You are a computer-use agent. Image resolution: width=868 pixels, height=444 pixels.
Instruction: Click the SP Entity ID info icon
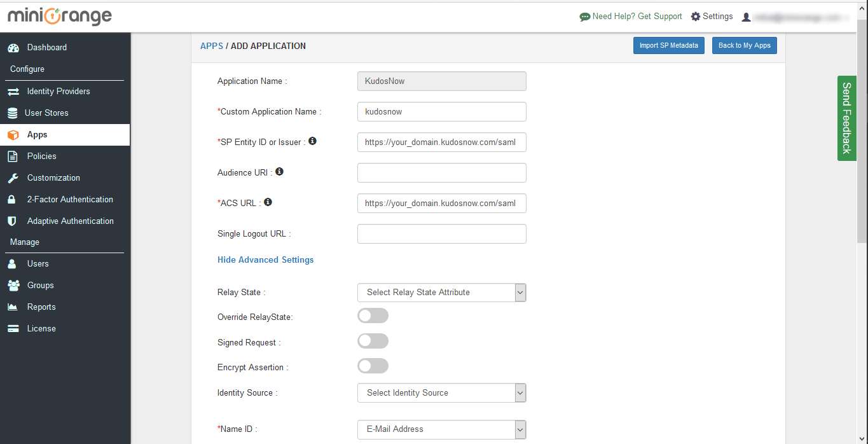pos(312,141)
